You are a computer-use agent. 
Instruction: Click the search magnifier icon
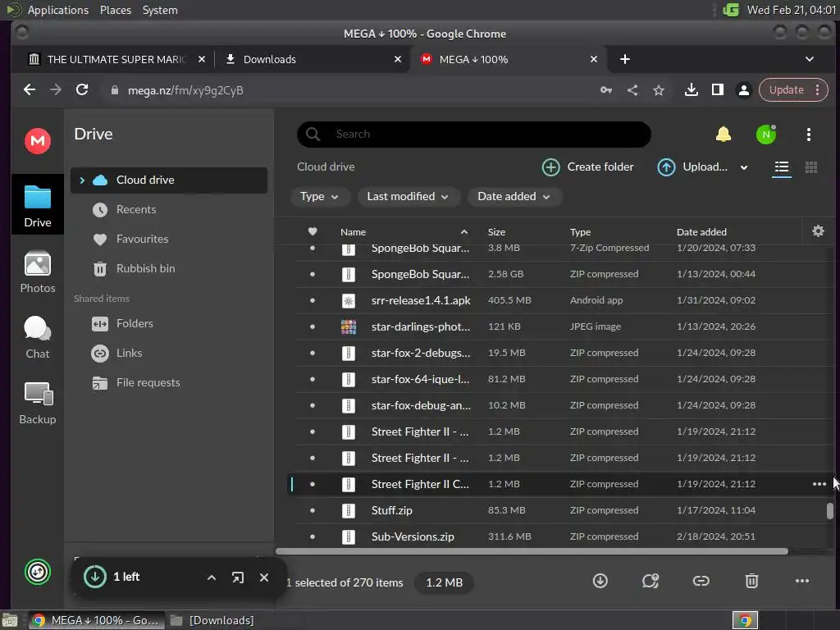313,134
